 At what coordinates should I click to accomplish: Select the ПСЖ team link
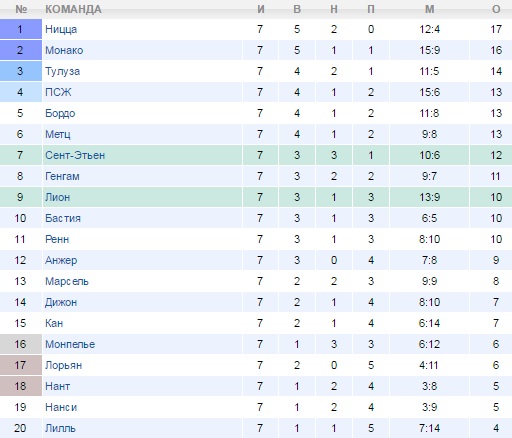coord(58,92)
